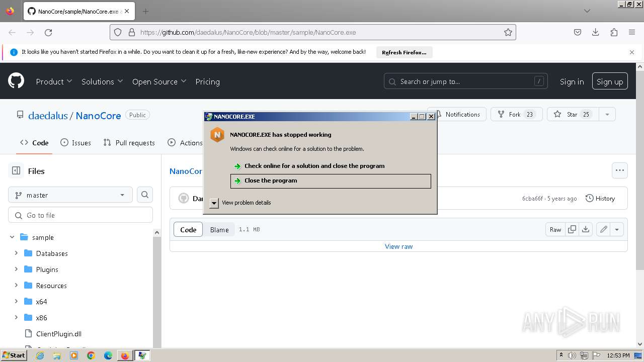Collapse the Files side panel icon
This screenshot has width=644, height=362.
16,171
